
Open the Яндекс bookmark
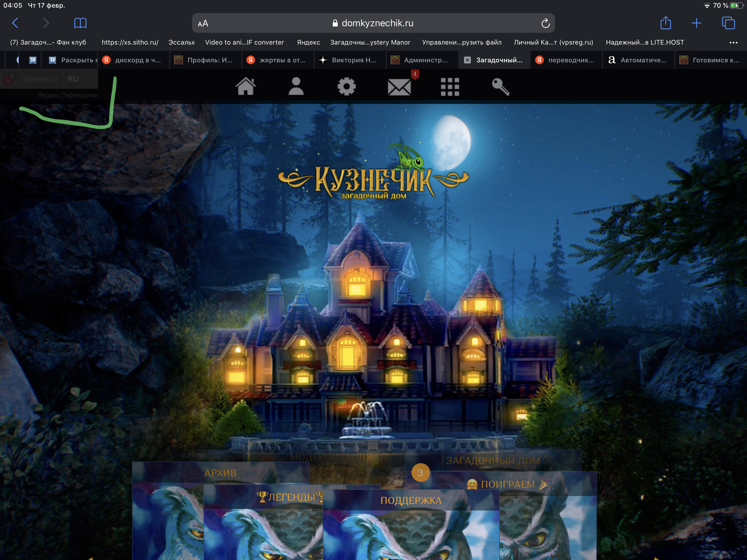point(308,43)
